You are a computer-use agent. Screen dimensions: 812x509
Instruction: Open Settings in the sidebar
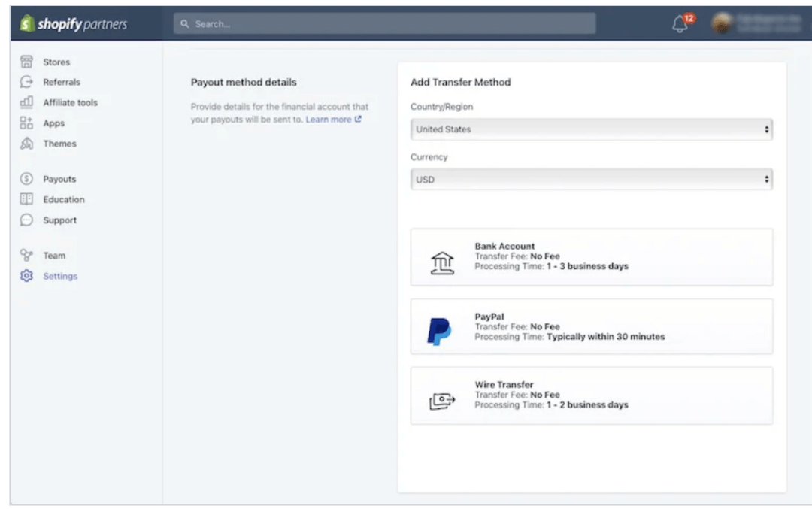pos(59,276)
